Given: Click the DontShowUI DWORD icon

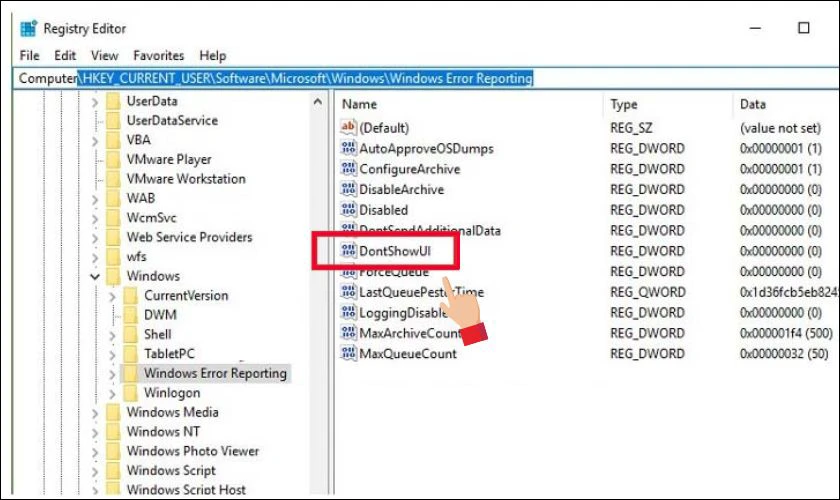Looking at the screenshot, I should (x=348, y=250).
